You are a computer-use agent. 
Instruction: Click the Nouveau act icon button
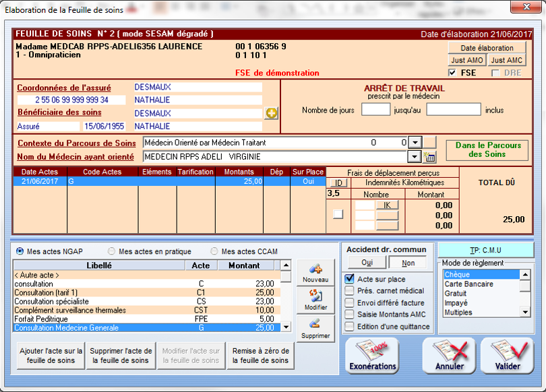[315, 273]
